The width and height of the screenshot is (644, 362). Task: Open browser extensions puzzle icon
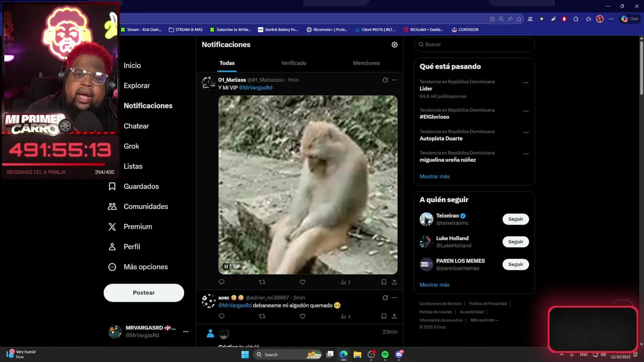(x=576, y=19)
